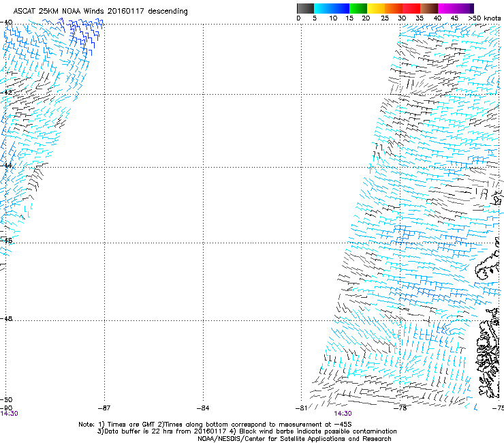Click the red 30-35 knots legend segment

pos(411,8)
